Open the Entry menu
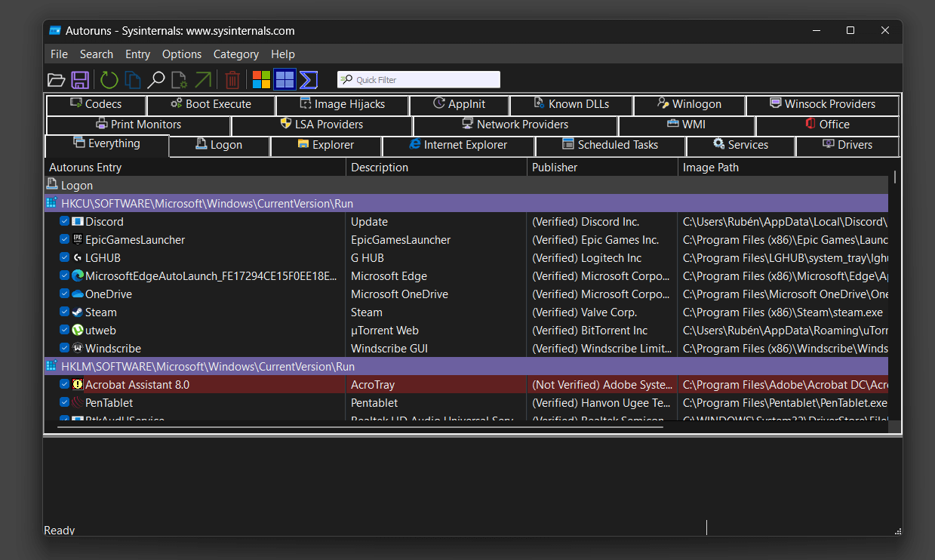The image size is (935, 560). tap(138, 54)
